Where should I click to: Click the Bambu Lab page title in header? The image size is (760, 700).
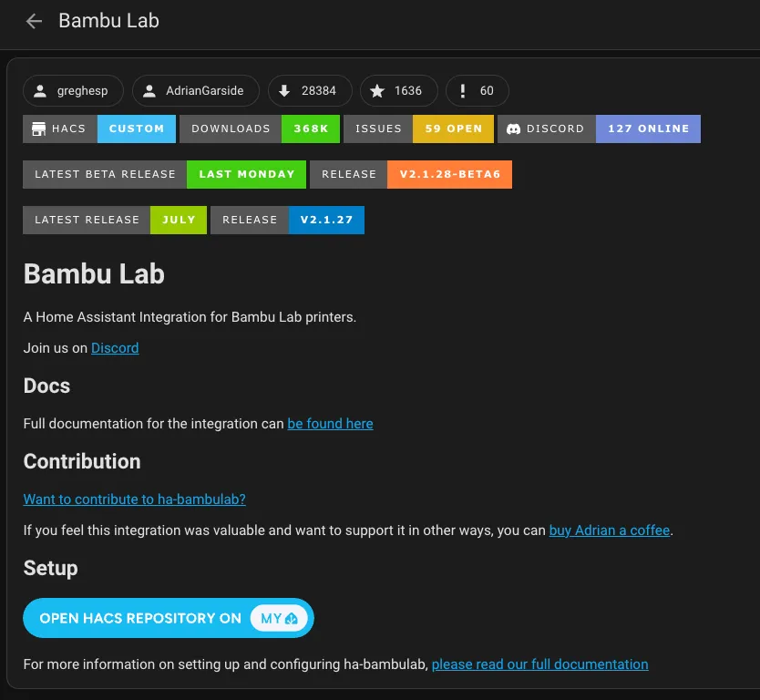pyautogui.click(x=109, y=21)
